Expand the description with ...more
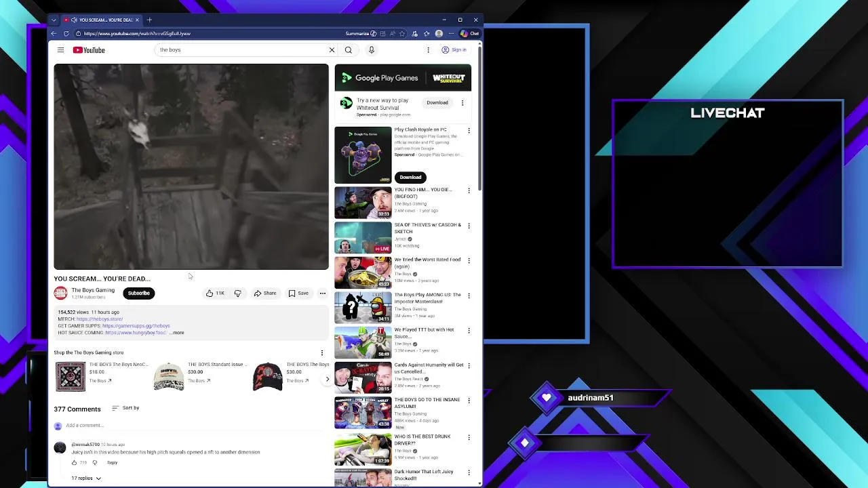The height and width of the screenshot is (488, 868). 177,333
